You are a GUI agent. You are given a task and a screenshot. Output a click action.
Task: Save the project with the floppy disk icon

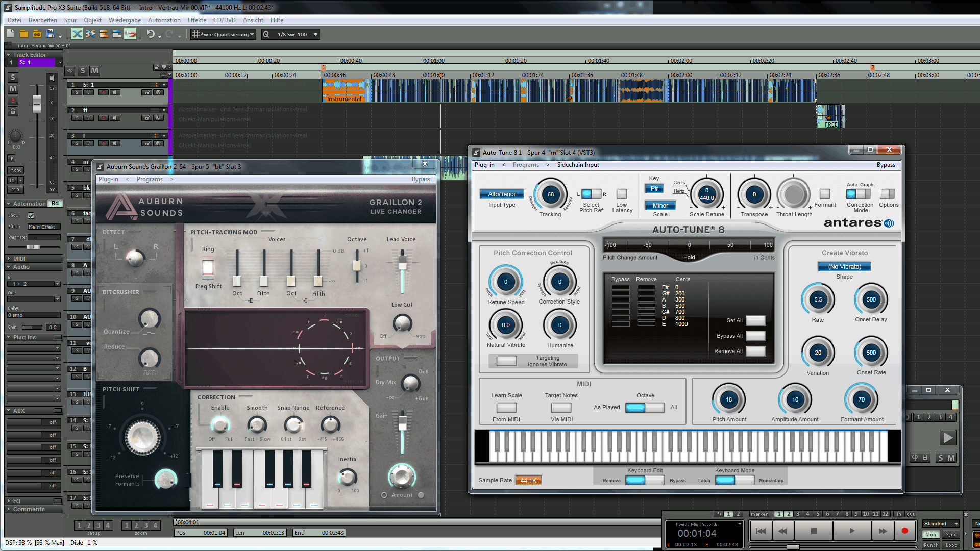click(51, 34)
